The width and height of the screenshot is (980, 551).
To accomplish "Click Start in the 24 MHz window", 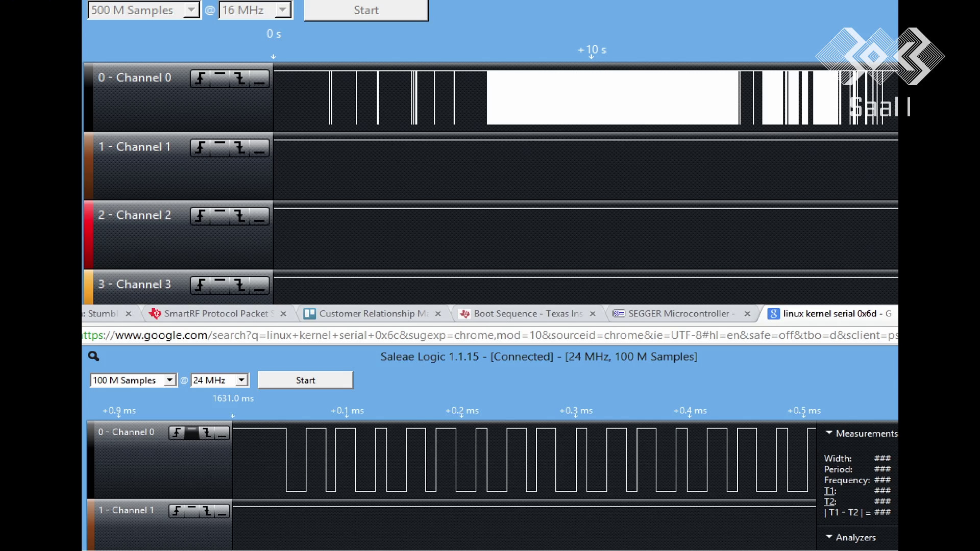I will pyautogui.click(x=305, y=380).
